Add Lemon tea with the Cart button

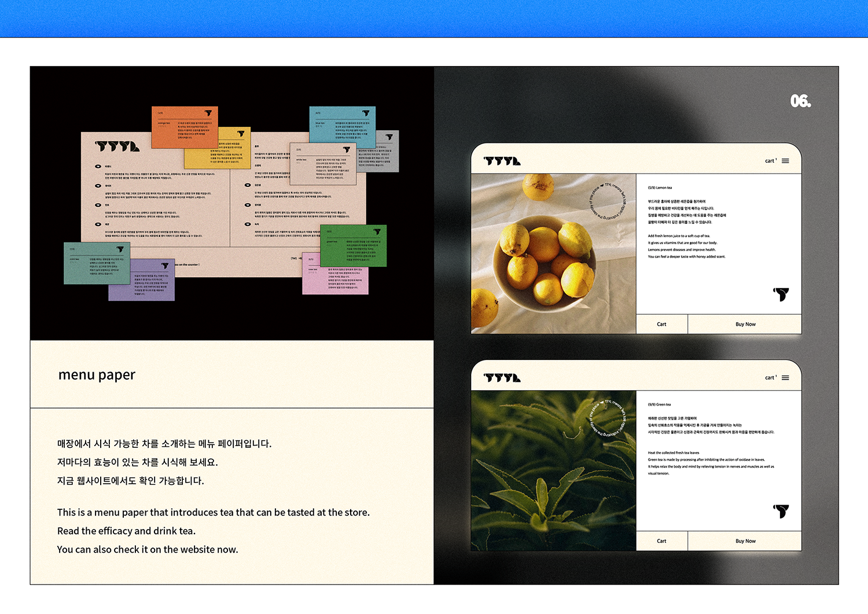coord(662,324)
